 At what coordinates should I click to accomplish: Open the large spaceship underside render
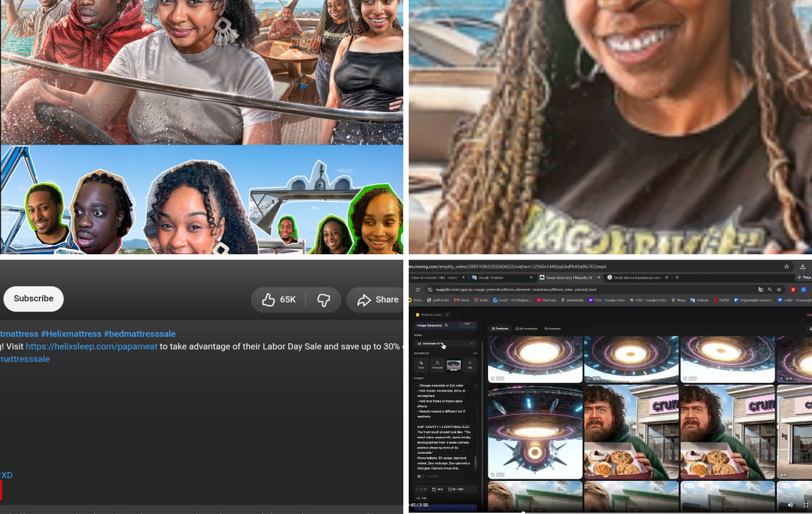click(535, 431)
